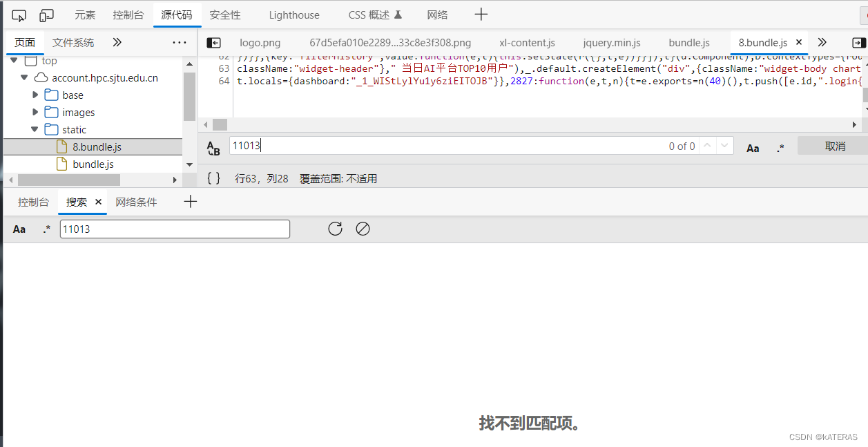
Task: Click the clear search results icon
Action: pyautogui.click(x=363, y=228)
